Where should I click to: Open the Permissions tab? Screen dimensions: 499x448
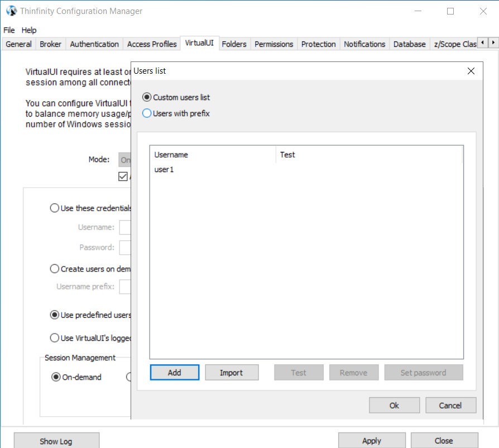click(x=274, y=44)
